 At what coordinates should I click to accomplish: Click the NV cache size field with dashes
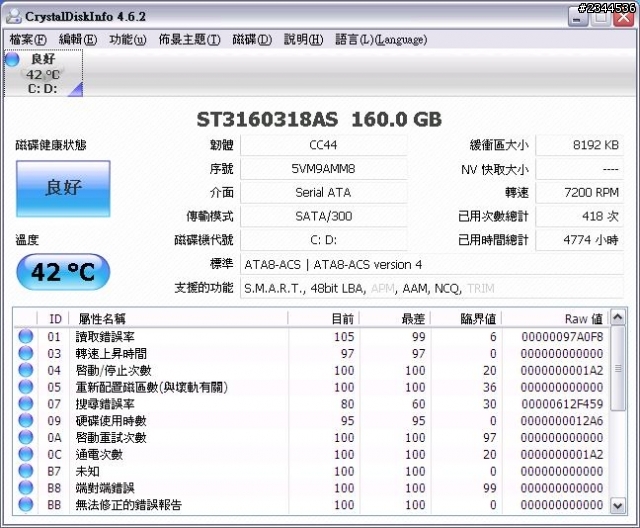coord(580,169)
